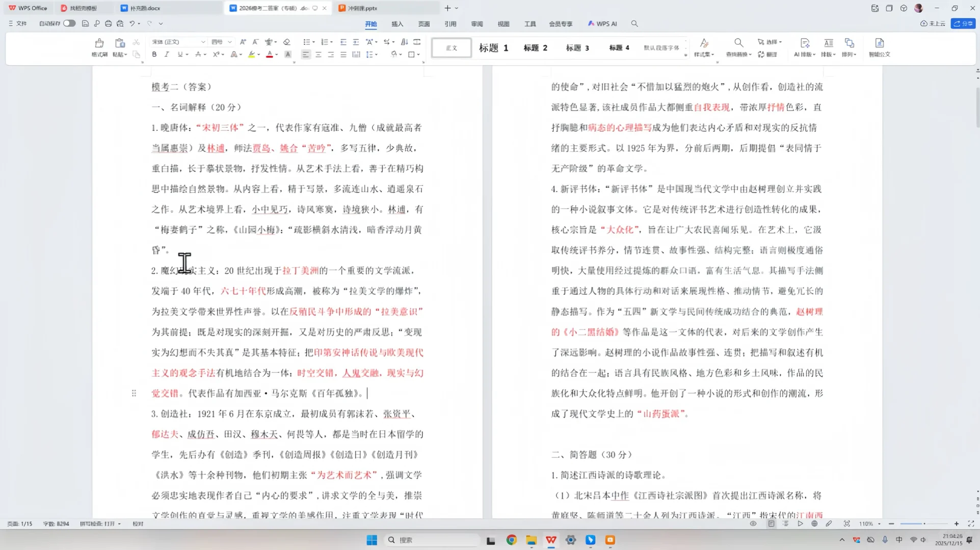This screenshot has height=550, width=980.
Task: Toggle the 自动保存 switch
Action: point(70,23)
